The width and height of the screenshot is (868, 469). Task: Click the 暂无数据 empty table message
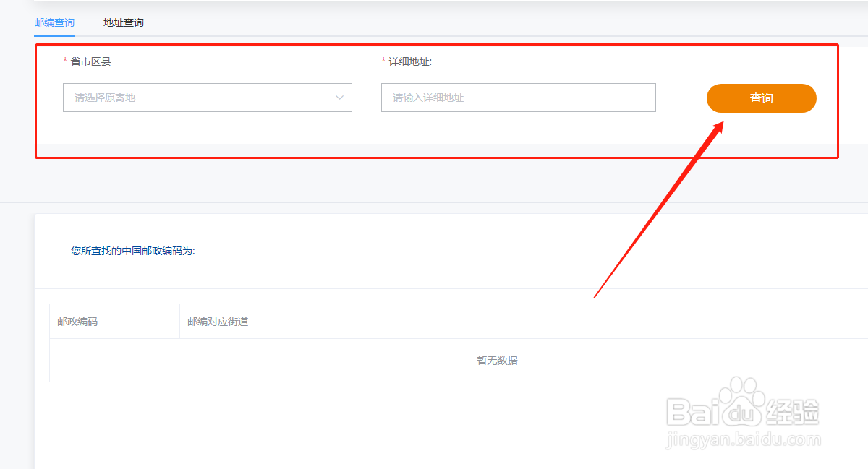(x=497, y=361)
